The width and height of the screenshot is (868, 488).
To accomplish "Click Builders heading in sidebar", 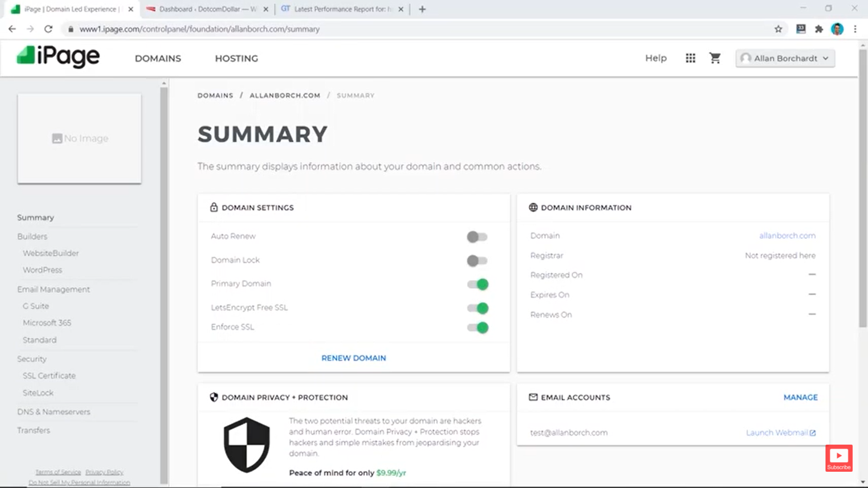I will (32, 236).
